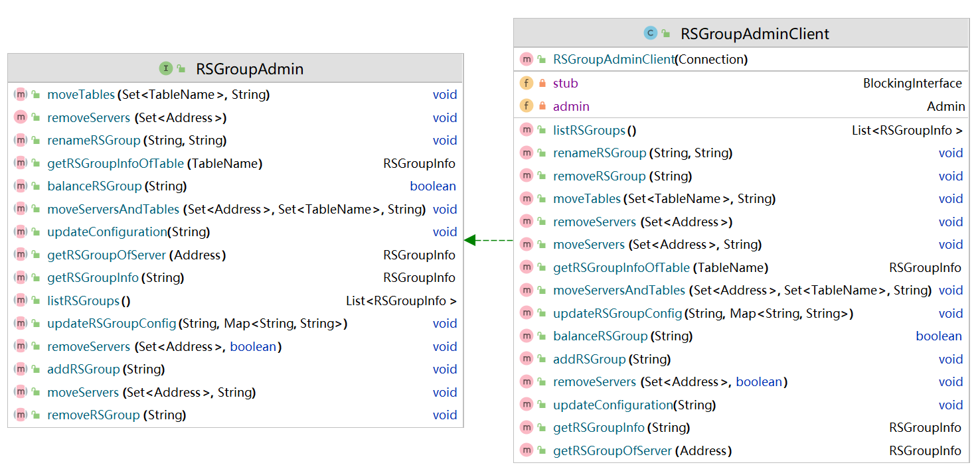980x473 pixels.
Task: Click BlockingInterface type of stub field
Action: point(912,84)
